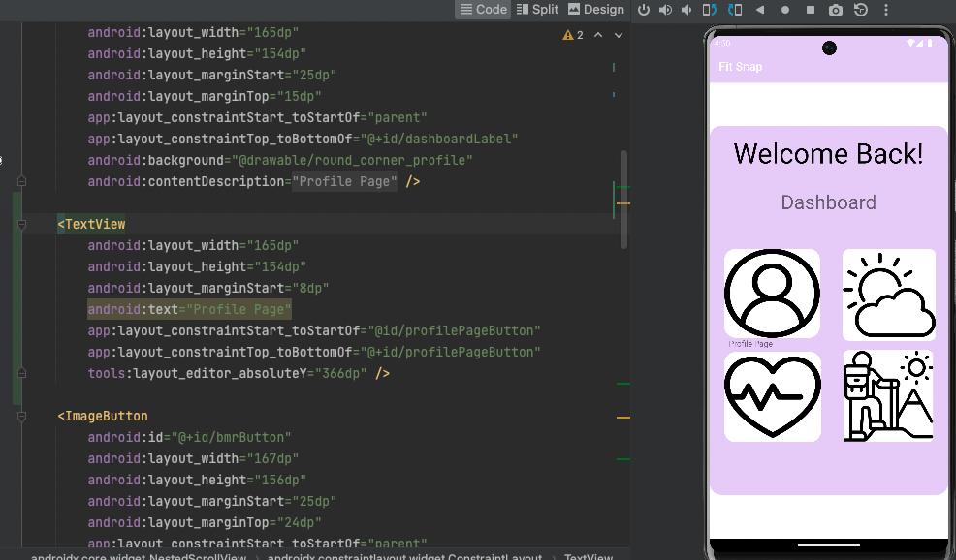This screenshot has height=560, width=956.
Task: Go to previous highlighted problem arrow
Action: click(598, 35)
